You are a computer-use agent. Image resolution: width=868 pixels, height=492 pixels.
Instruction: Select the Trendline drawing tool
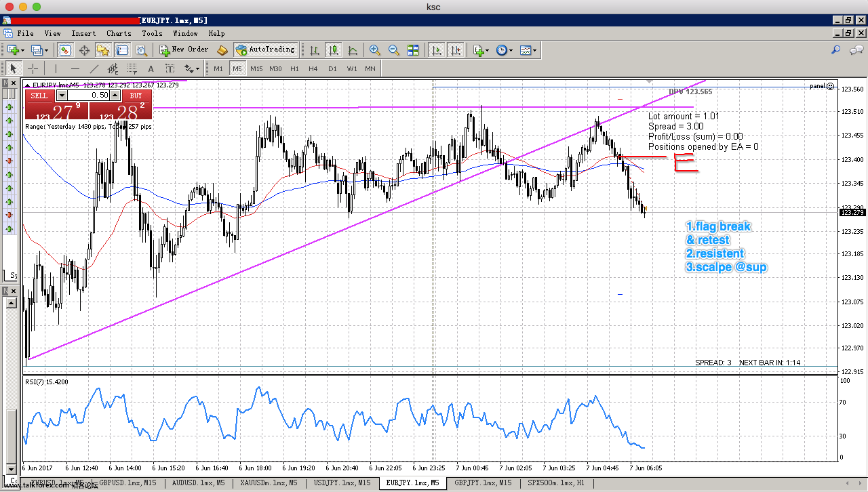94,68
